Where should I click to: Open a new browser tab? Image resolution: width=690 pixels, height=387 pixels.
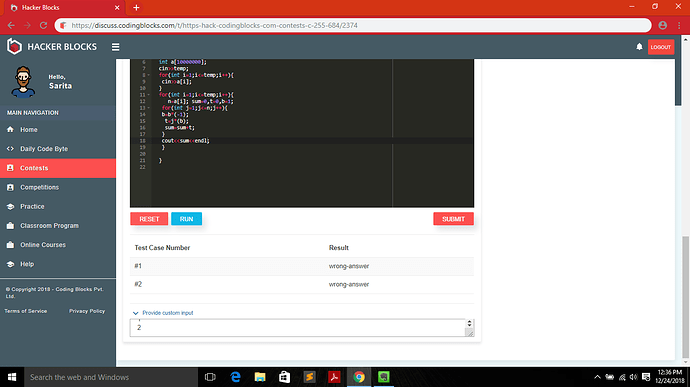(x=136, y=7)
